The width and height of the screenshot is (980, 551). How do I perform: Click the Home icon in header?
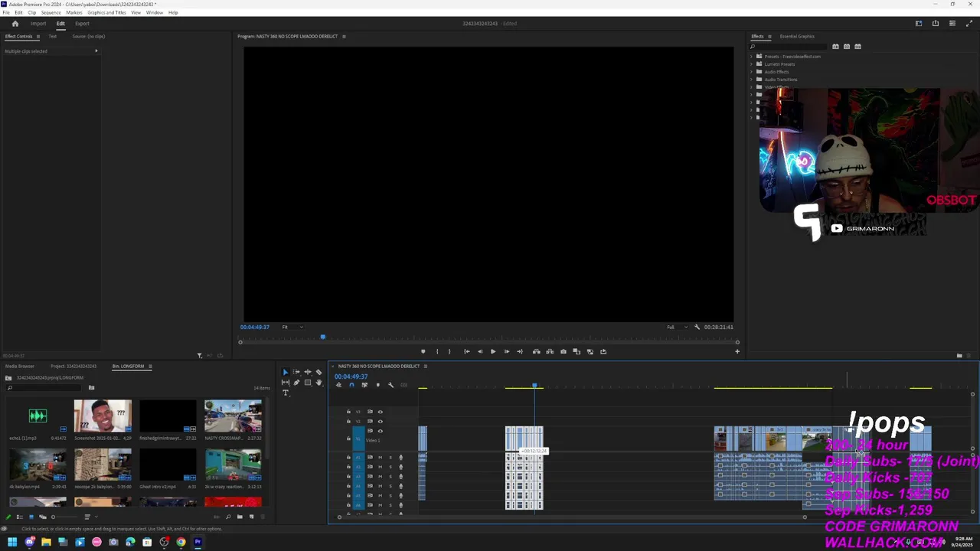click(x=15, y=23)
